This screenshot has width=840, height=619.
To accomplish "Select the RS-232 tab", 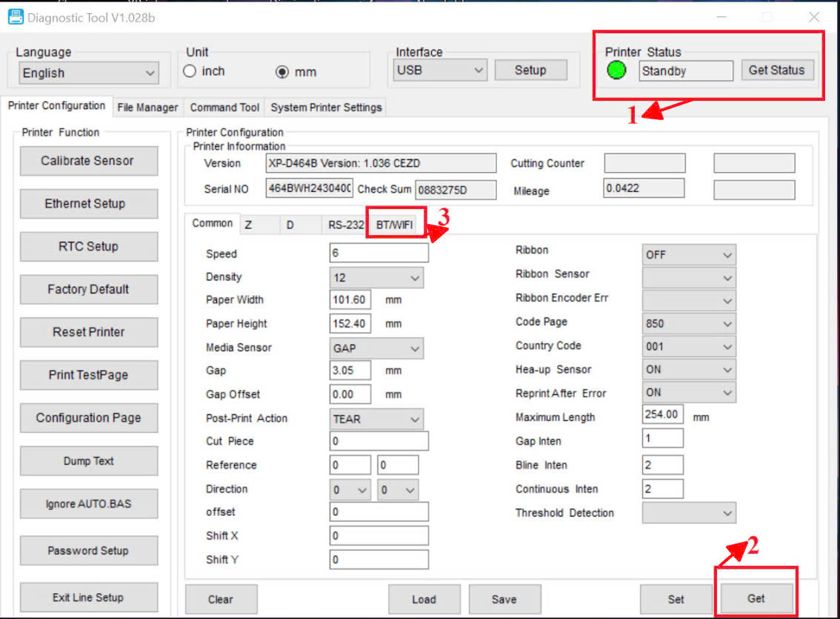I will coord(345,225).
